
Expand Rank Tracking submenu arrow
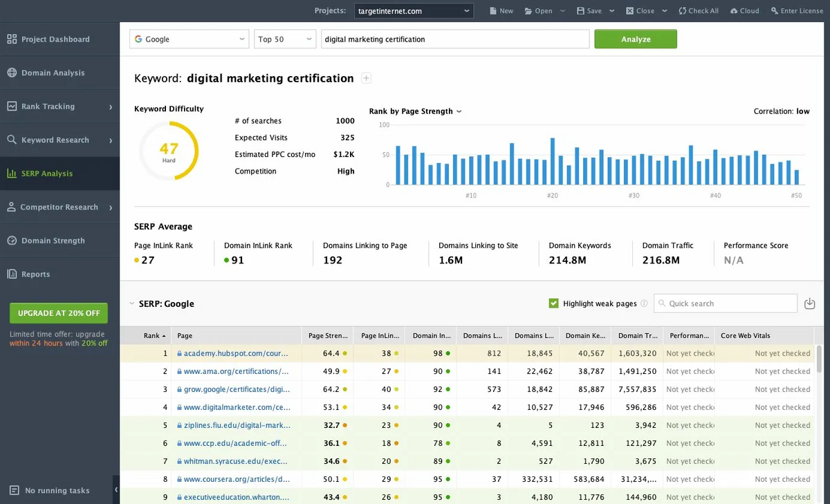[111, 106]
